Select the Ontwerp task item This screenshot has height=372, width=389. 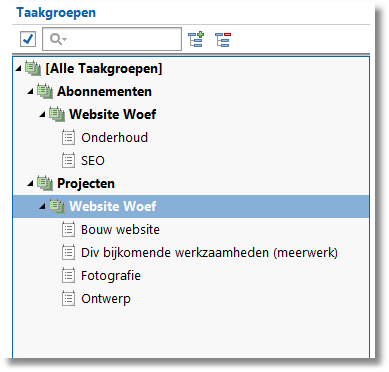click(106, 299)
